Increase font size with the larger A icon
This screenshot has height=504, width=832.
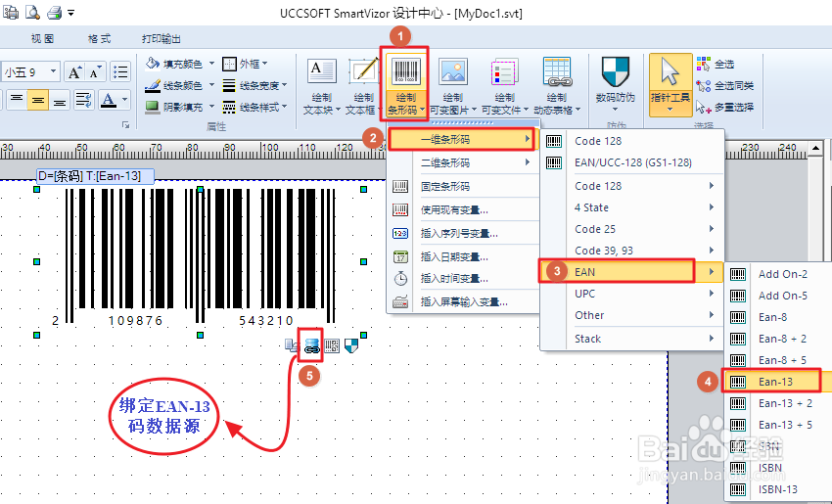pyautogui.click(x=74, y=72)
